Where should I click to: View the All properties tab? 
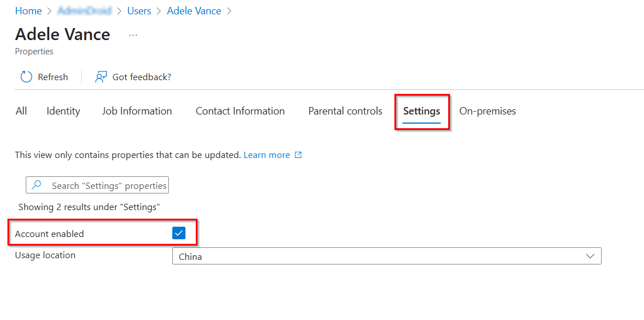(21, 111)
